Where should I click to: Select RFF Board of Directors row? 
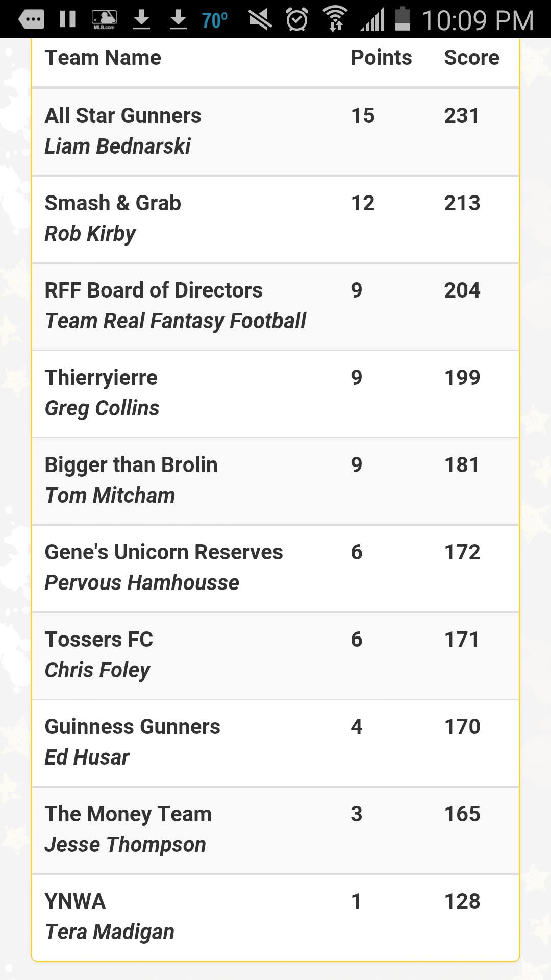click(275, 307)
